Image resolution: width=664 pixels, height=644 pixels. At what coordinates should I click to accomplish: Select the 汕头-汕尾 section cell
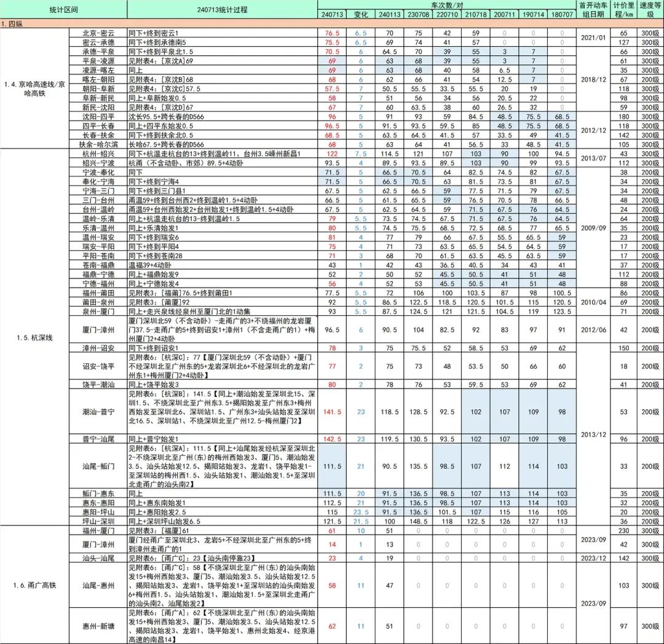tap(98, 558)
